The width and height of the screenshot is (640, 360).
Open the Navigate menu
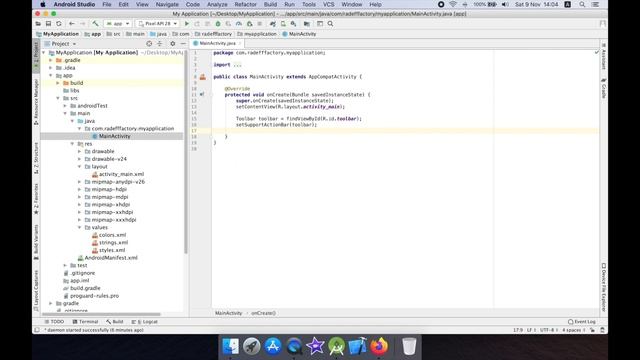[x=167, y=4]
